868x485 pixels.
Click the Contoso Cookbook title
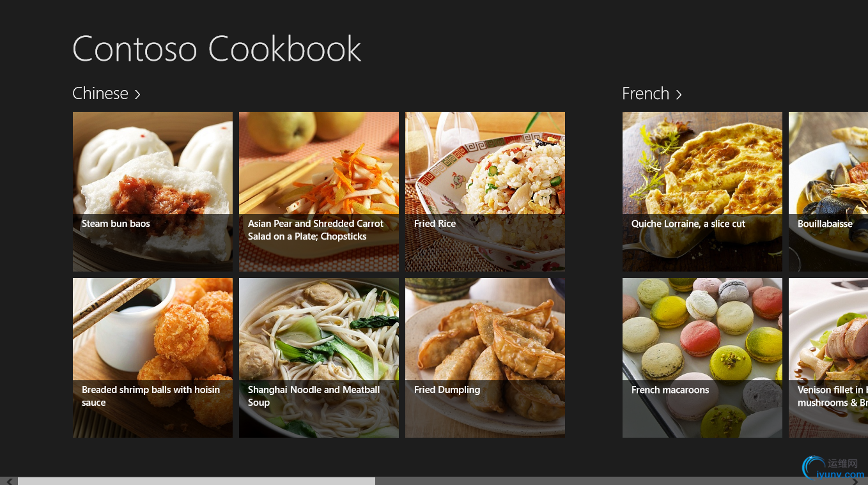click(217, 49)
